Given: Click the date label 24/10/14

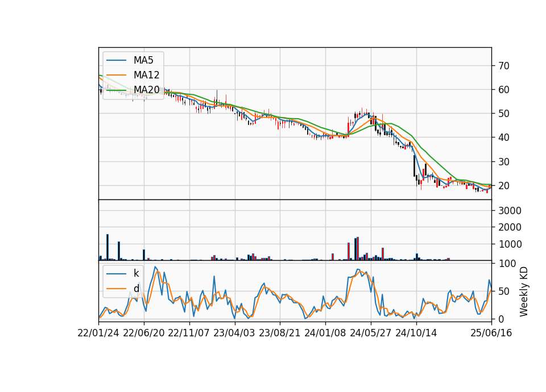Looking at the screenshot, I should [x=416, y=333].
